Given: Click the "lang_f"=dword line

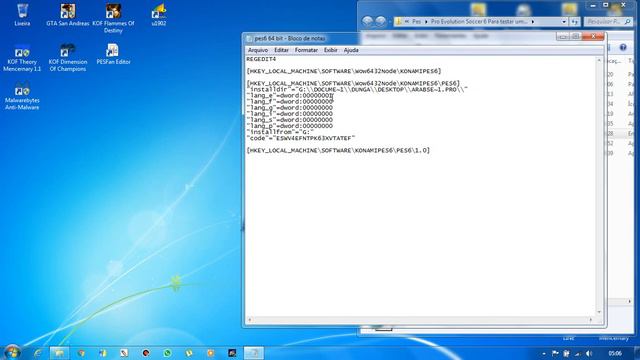Looking at the screenshot, I should [x=290, y=102].
